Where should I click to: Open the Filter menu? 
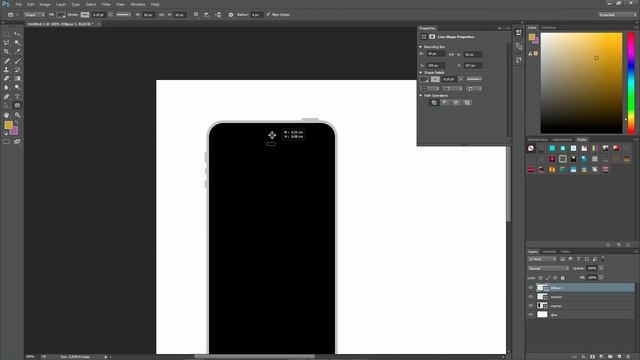coord(106,4)
